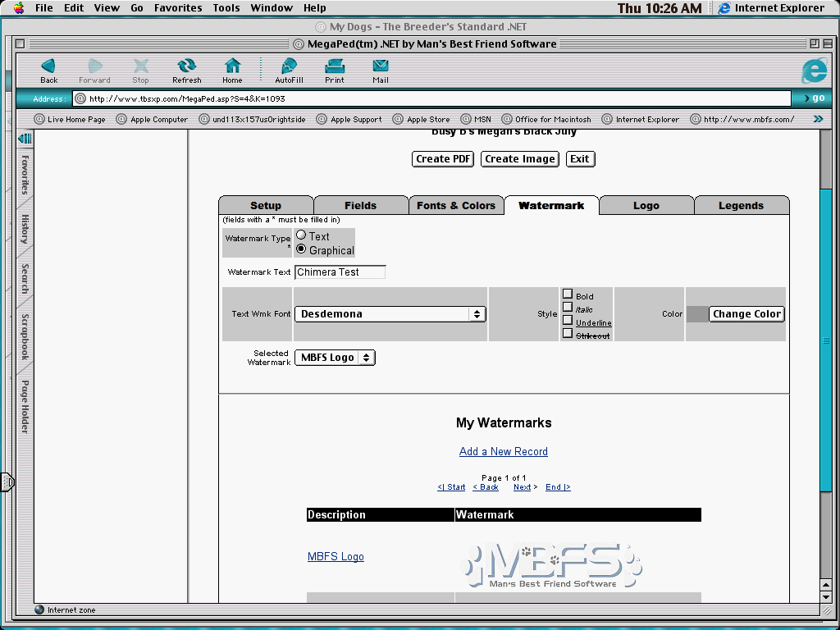Click the Back arrow toolbar icon
The width and height of the screenshot is (840, 630).
point(48,66)
